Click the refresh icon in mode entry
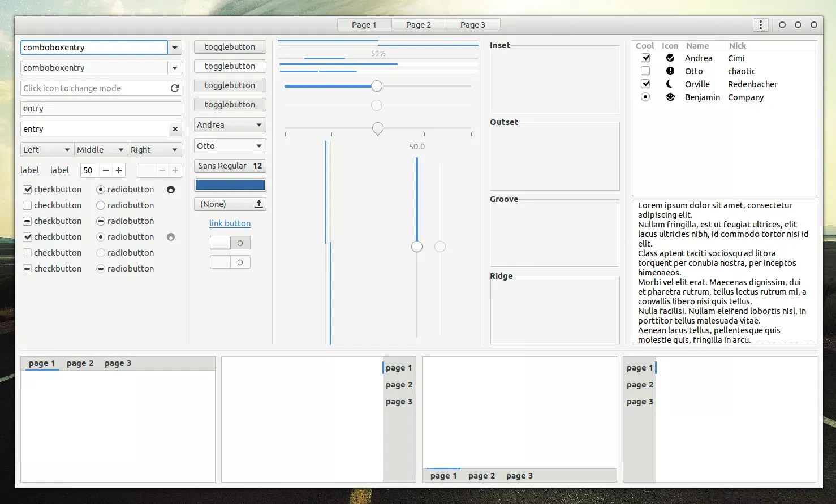This screenshot has width=836, height=504. (175, 88)
